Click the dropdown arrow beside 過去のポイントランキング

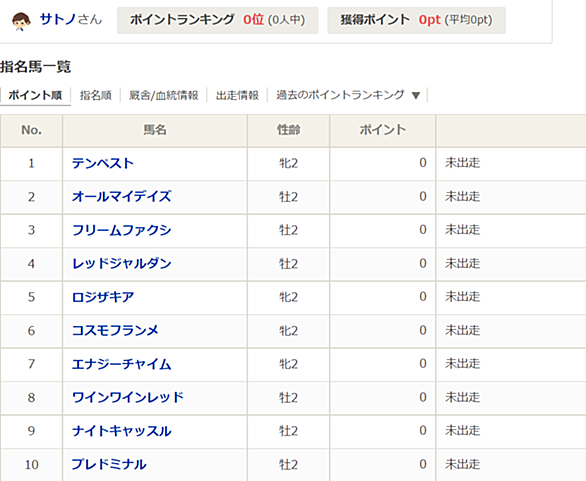[x=416, y=96]
